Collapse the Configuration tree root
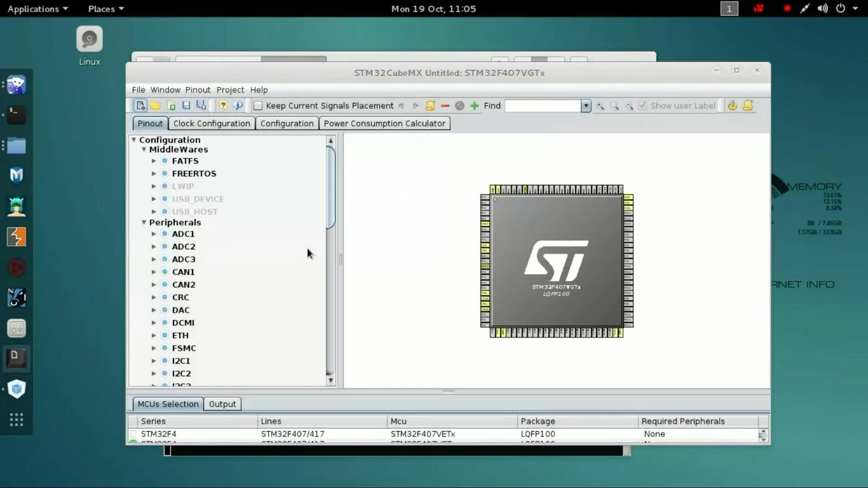The image size is (868, 488). pyautogui.click(x=133, y=140)
